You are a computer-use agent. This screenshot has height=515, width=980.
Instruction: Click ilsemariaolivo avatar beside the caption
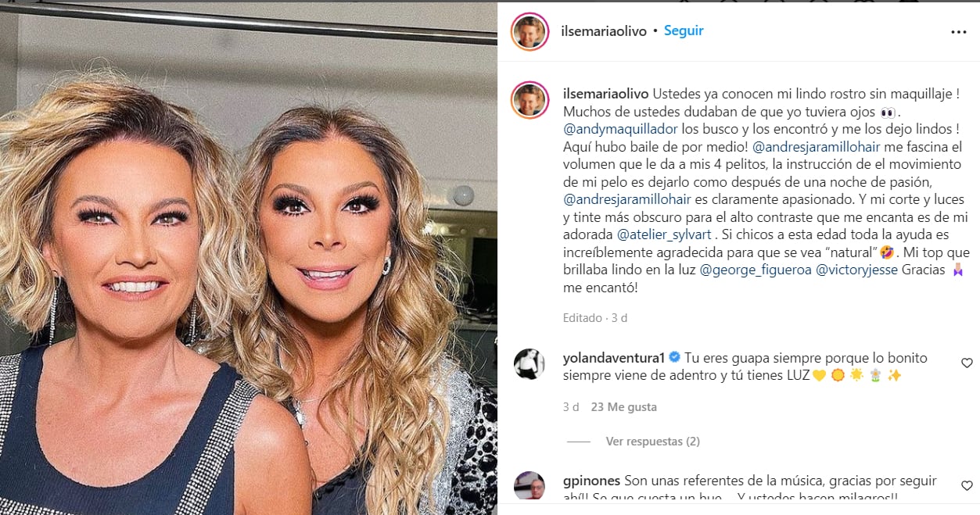tap(529, 99)
